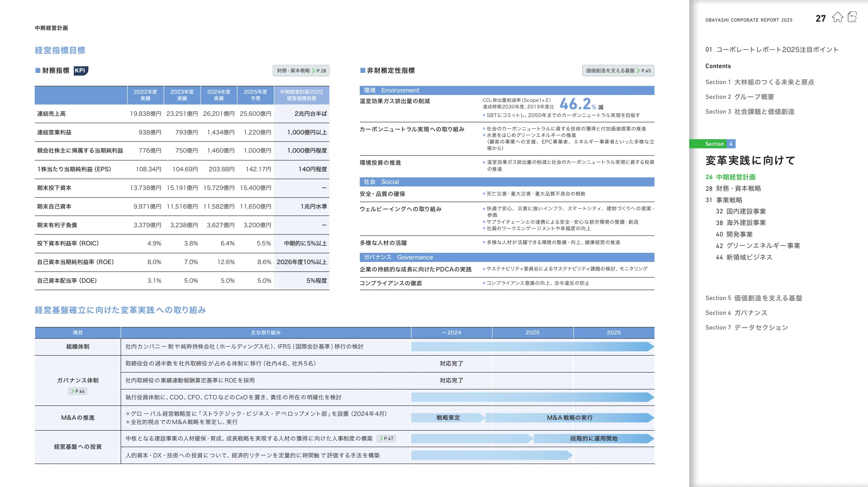The width and height of the screenshot is (868, 487).
Task: Open page 32 国内建設事業
Action: [x=741, y=211]
